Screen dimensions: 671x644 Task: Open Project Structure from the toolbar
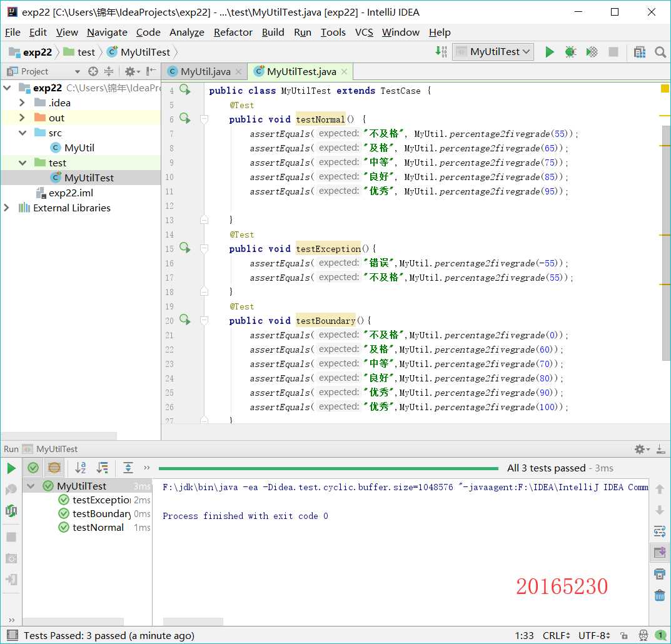[x=639, y=52]
